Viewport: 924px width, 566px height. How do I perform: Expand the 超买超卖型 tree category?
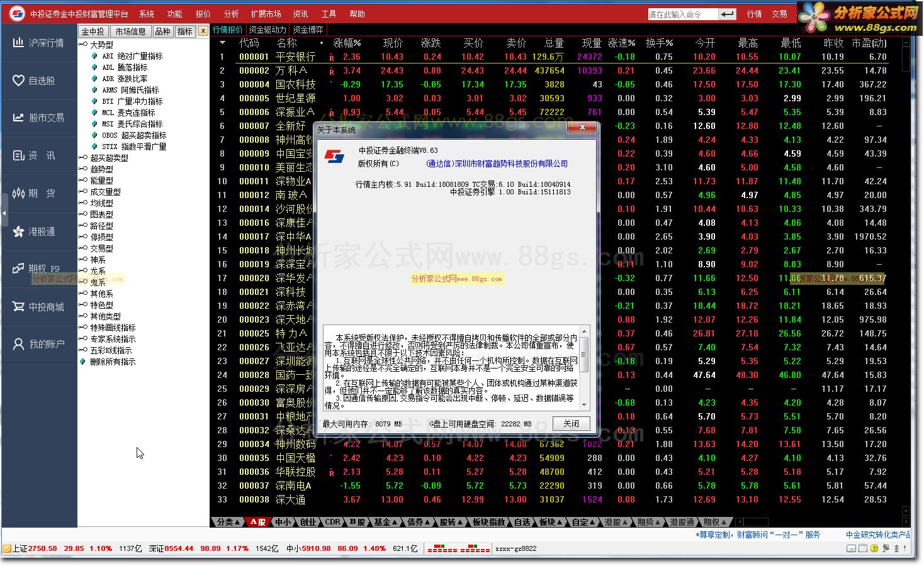[x=83, y=158]
